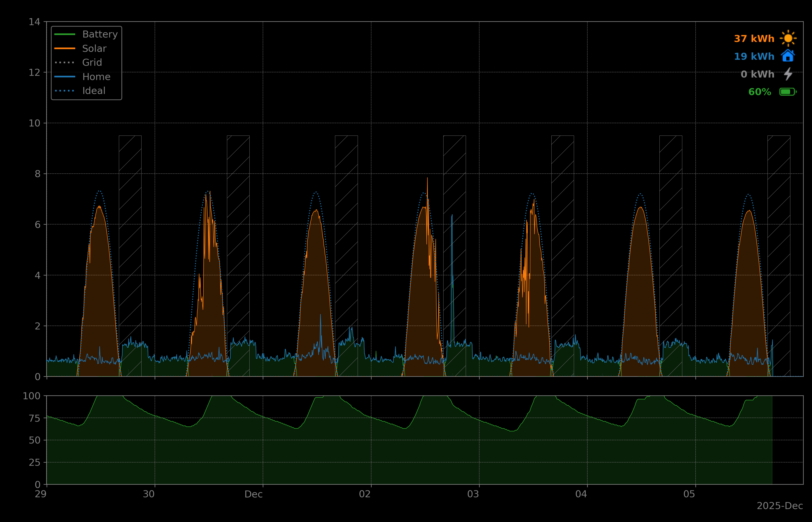Click the 0 kWh grid label

[757, 74]
